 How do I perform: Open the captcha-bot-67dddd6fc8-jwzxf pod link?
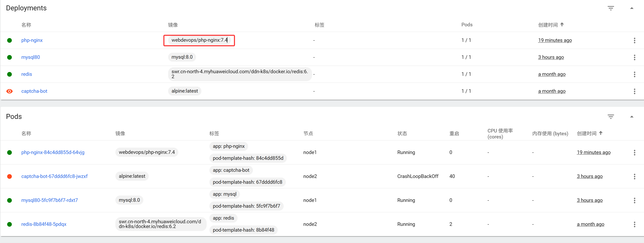pos(54,176)
